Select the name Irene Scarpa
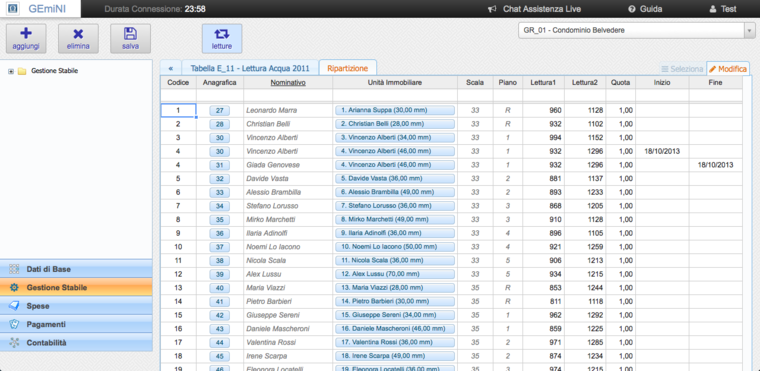The image size is (760, 371). click(x=267, y=356)
